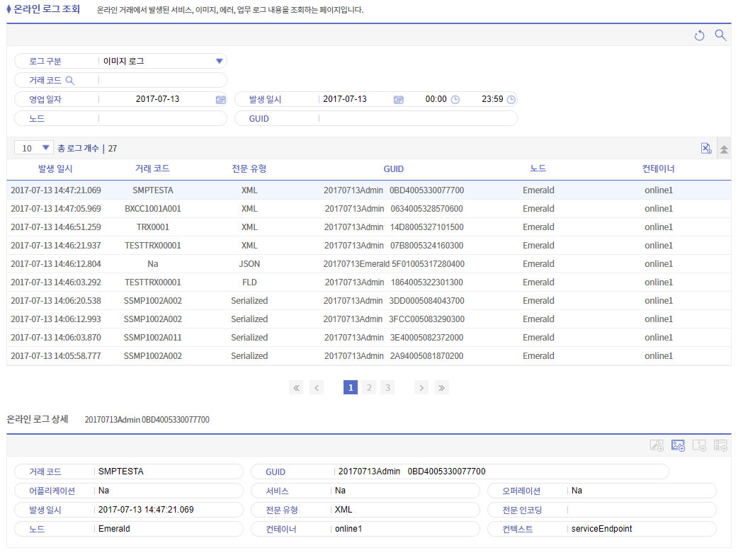Open the 거래 코드 lookup magnifier icon
Image resolution: width=743 pixels, height=560 pixels.
(x=69, y=80)
